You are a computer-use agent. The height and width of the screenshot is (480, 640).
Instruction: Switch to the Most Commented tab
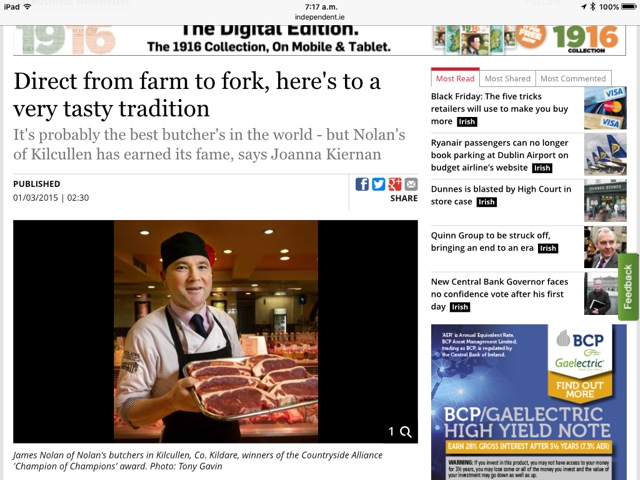[x=573, y=78]
